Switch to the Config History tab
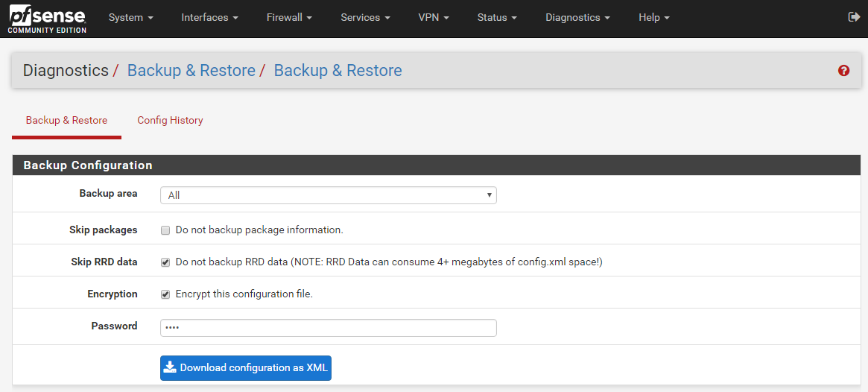 170,120
